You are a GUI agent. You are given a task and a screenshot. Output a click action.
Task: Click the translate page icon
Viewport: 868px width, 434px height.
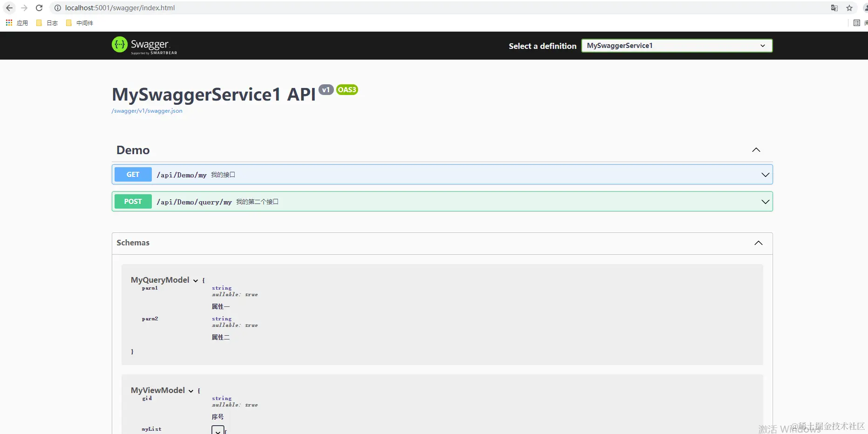834,8
